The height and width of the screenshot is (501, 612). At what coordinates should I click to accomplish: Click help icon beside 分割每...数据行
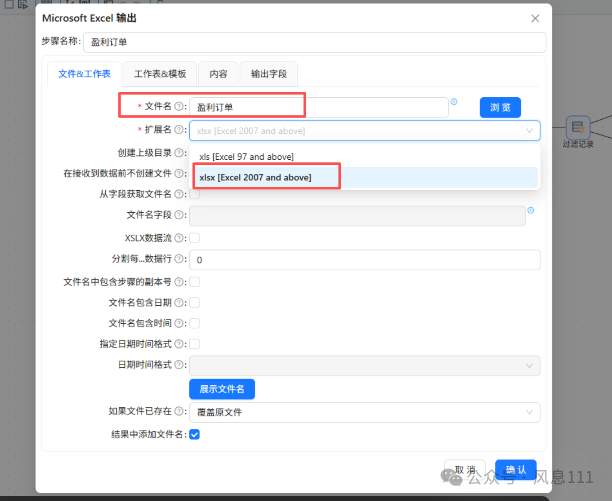[x=178, y=259]
